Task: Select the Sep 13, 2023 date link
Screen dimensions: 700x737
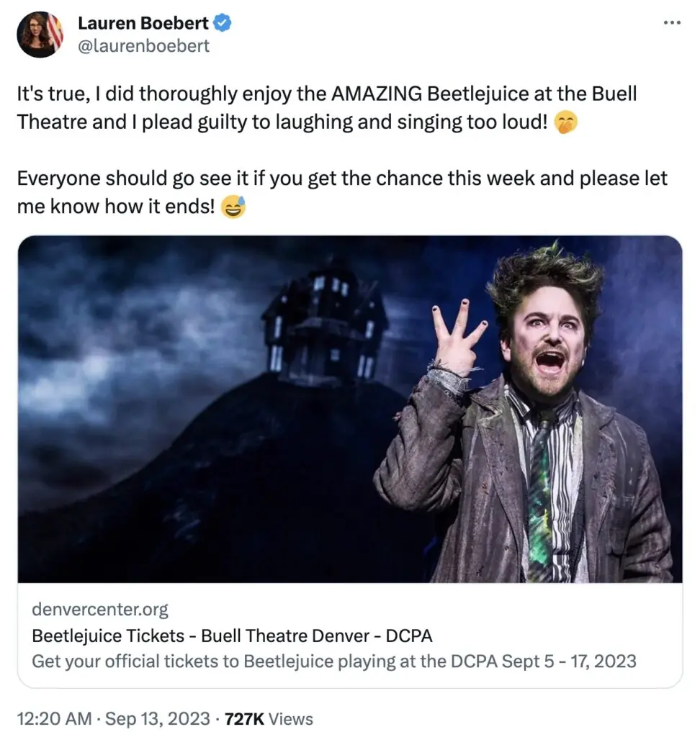Action: coord(157,719)
